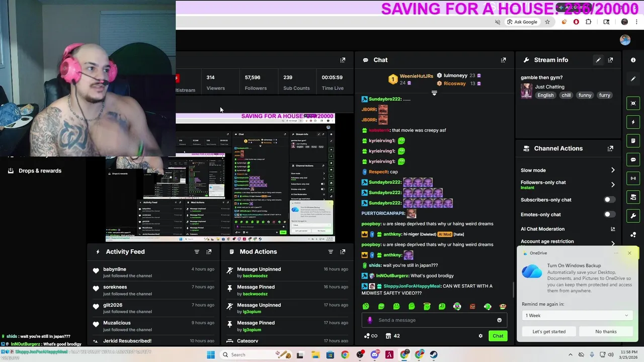Open Chrome three-dot menu

(x=637, y=22)
